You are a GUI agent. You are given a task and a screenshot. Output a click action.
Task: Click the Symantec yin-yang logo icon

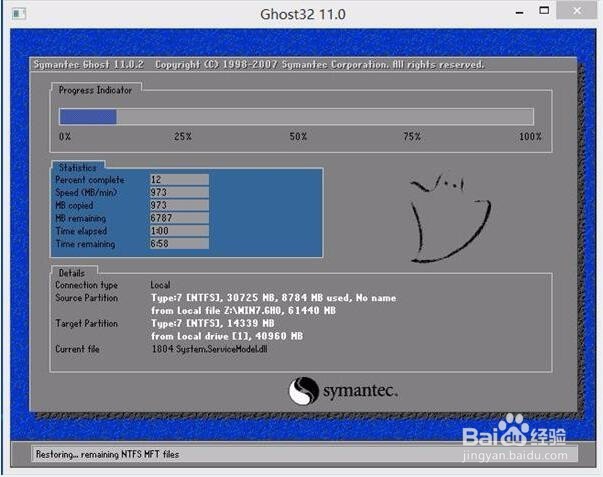304,390
